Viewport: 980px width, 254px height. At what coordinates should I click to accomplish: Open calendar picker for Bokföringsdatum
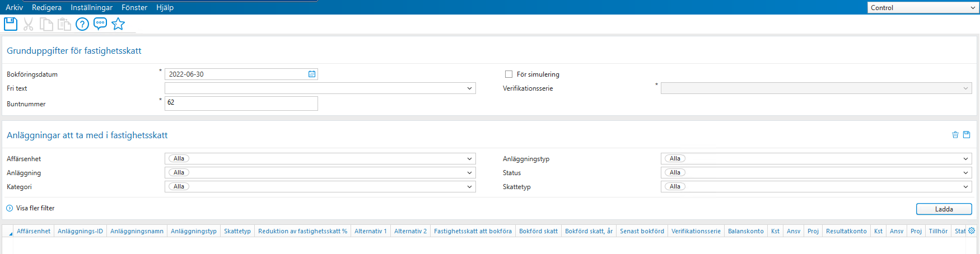(312, 74)
